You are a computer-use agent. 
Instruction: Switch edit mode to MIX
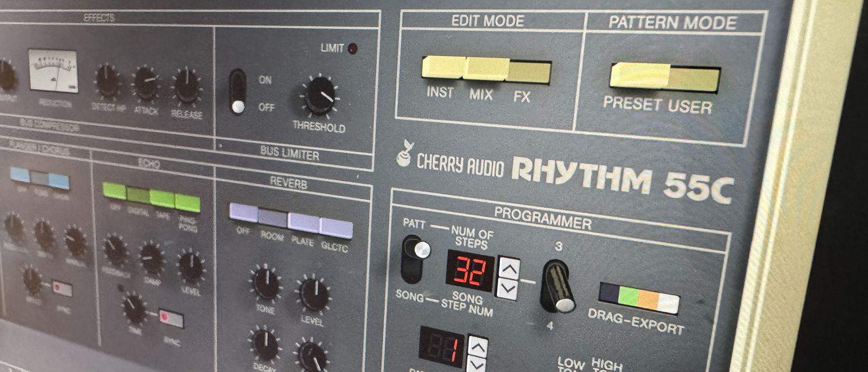click(x=486, y=69)
